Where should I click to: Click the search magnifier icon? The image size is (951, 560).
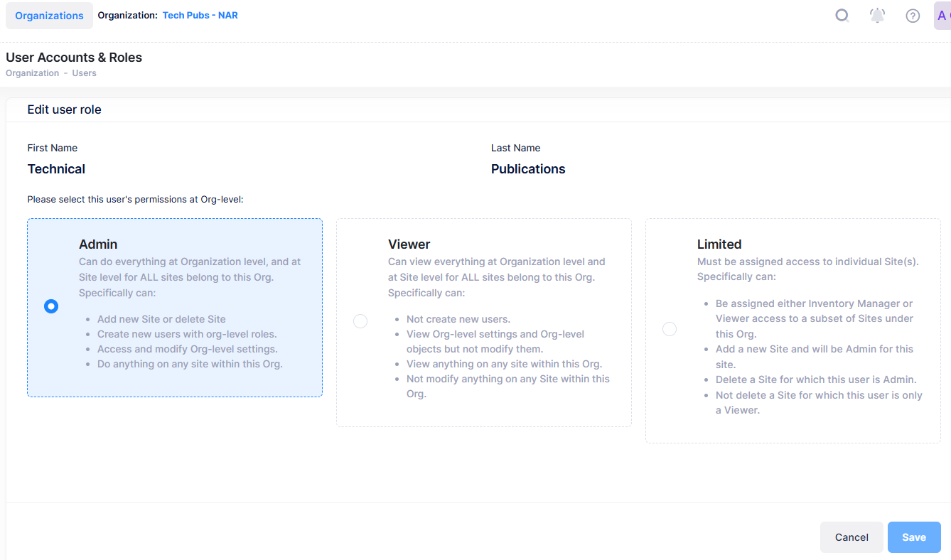(842, 16)
